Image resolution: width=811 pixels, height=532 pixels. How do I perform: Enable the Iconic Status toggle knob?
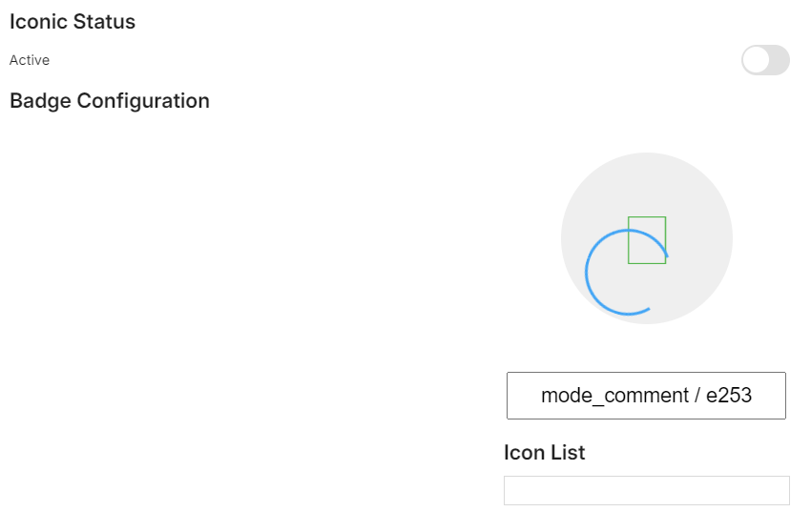pos(756,60)
